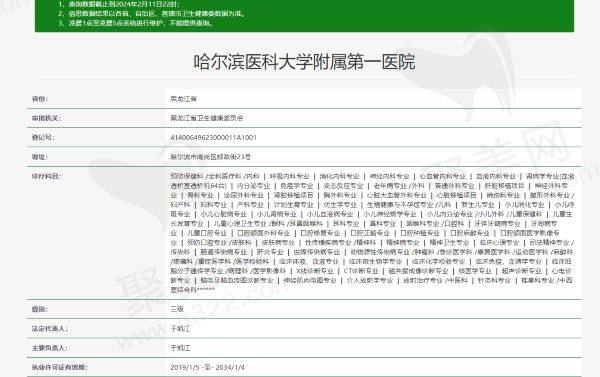
Task: Select 于凯江 in the 主要负责人 row
Action: [180, 348]
